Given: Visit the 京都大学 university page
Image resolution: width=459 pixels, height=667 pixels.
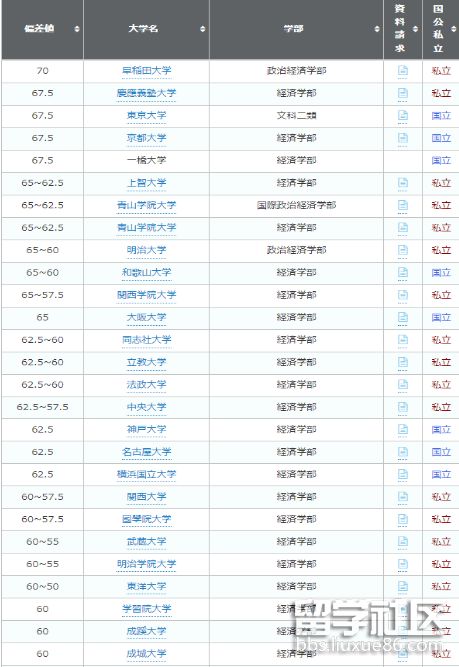Looking at the screenshot, I should (x=146, y=138).
